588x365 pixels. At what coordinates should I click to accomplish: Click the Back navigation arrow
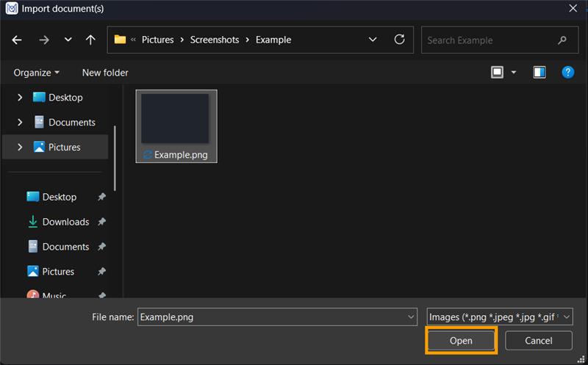pos(18,40)
